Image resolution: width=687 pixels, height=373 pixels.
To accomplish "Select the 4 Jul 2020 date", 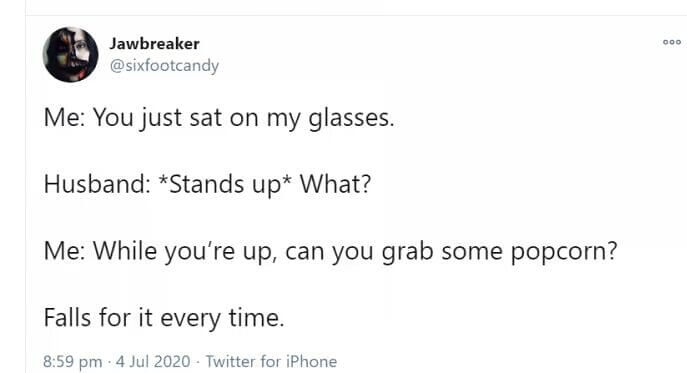I will [153, 362].
